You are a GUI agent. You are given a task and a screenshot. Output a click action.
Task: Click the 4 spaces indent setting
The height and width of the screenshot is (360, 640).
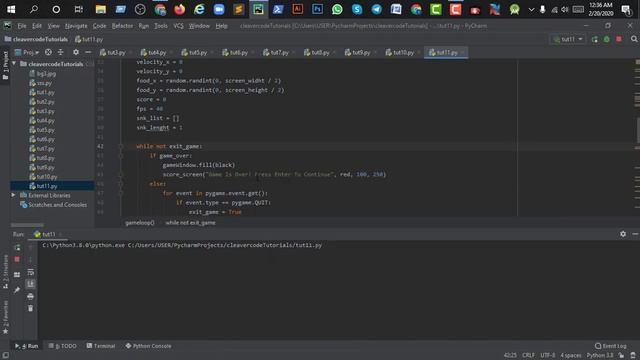click(x=571, y=356)
